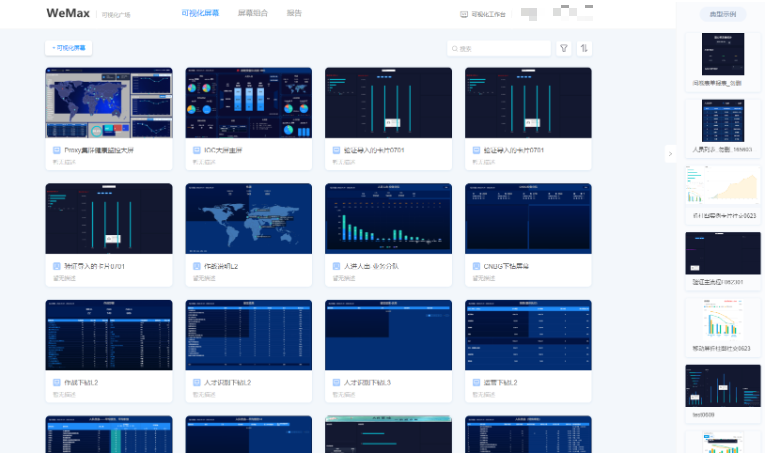The height and width of the screenshot is (465, 770).
Task: Click the WeMax logo
Action: tap(68, 13)
